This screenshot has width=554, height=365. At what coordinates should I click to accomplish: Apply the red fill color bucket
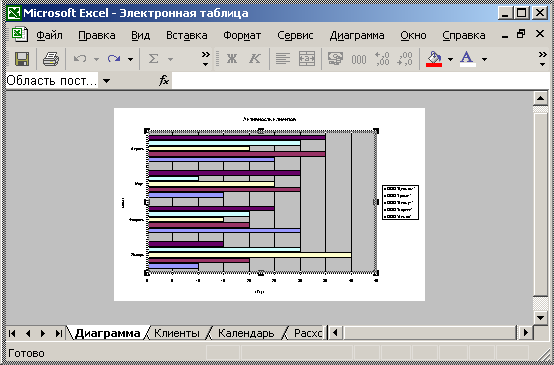(434, 59)
